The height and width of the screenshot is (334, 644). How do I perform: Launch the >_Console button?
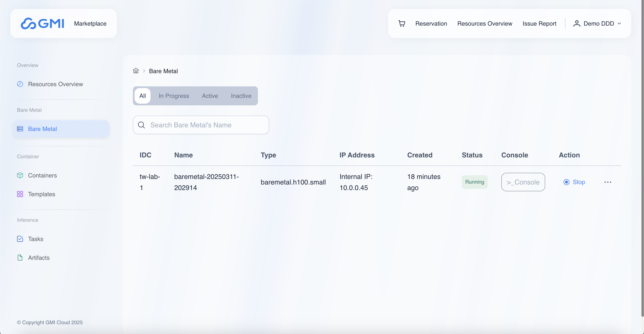523,182
